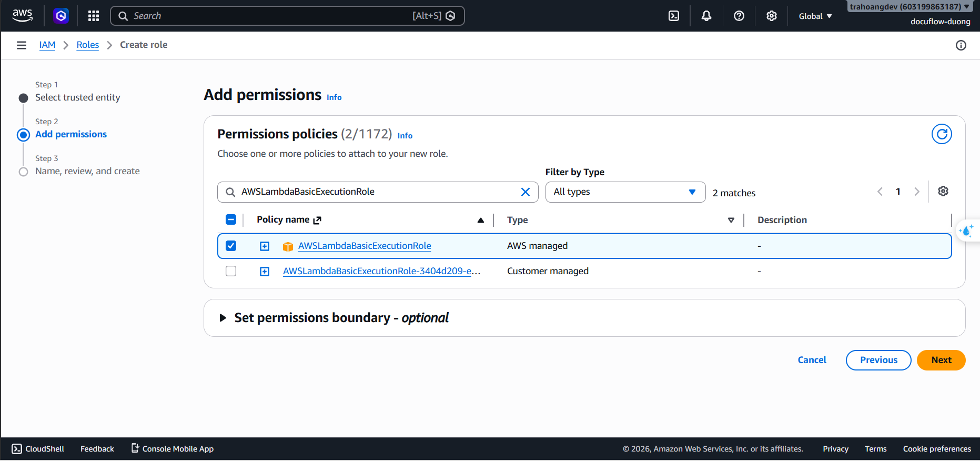Open the Info link beside Add permissions
Image resolution: width=980 pixels, height=461 pixels.
(x=334, y=97)
